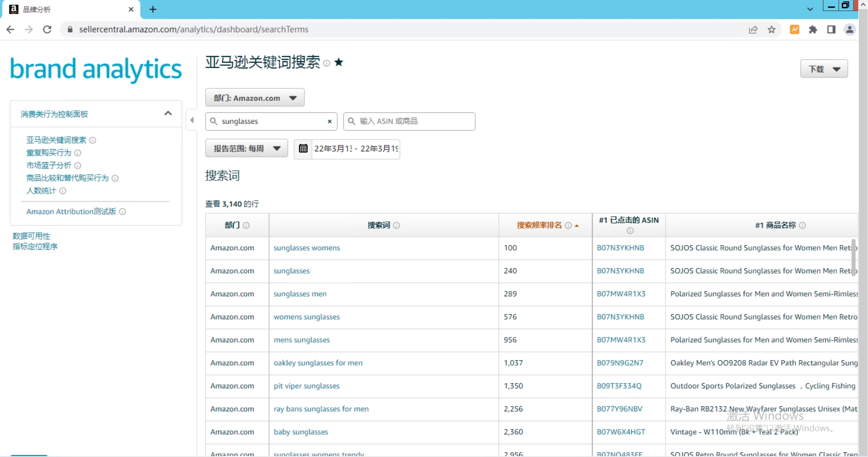Bookmark this page with browser star
Viewport: 868px width, 457px height.
771,29
